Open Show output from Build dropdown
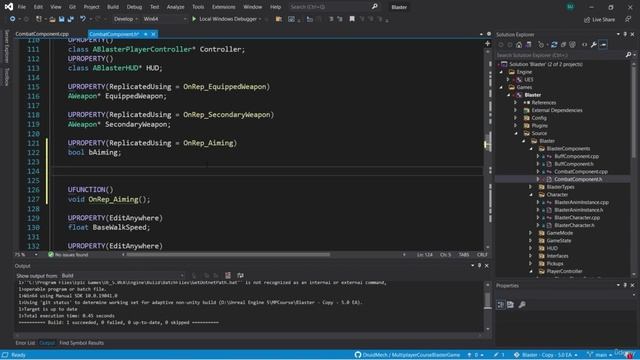This screenshot has width=640, height=360. coord(122,276)
